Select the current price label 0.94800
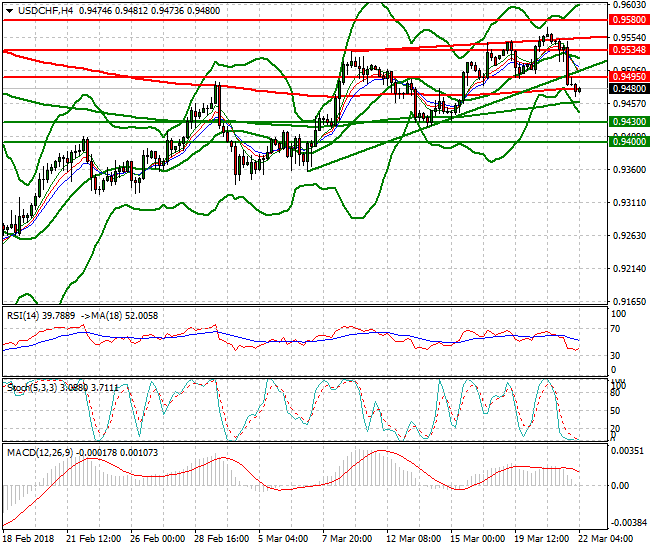This screenshot has height=550, width=650. click(x=629, y=89)
